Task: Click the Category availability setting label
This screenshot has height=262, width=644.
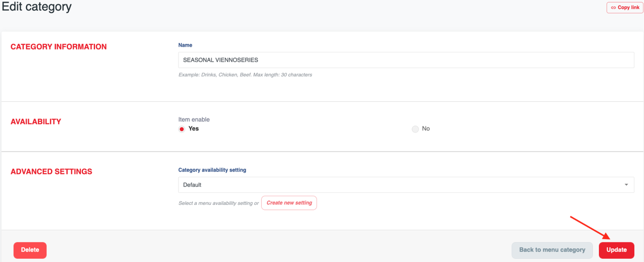Action: [212, 170]
